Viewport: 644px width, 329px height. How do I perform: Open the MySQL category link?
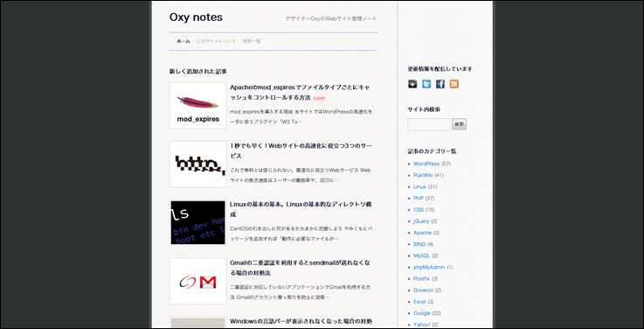pyautogui.click(x=422, y=255)
